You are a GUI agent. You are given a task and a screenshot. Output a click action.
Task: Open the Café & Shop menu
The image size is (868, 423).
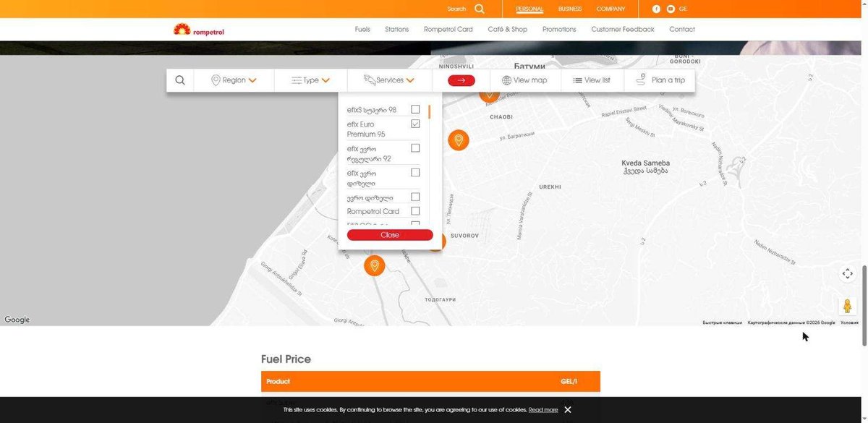click(x=507, y=30)
